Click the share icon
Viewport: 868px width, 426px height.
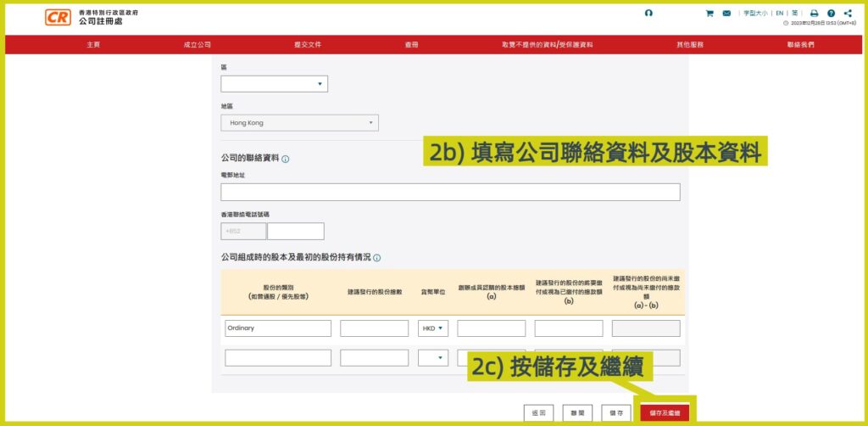click(x=848, y=14)
